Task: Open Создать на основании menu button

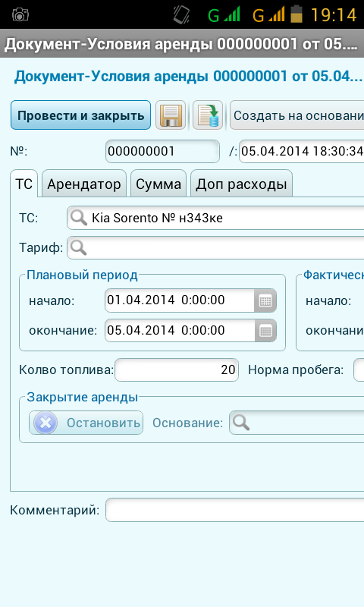Action: click(x=297, y=115)
